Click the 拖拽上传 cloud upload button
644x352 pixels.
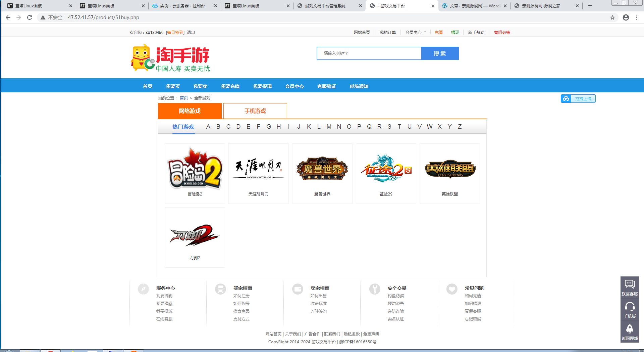[x=578, y=98]
